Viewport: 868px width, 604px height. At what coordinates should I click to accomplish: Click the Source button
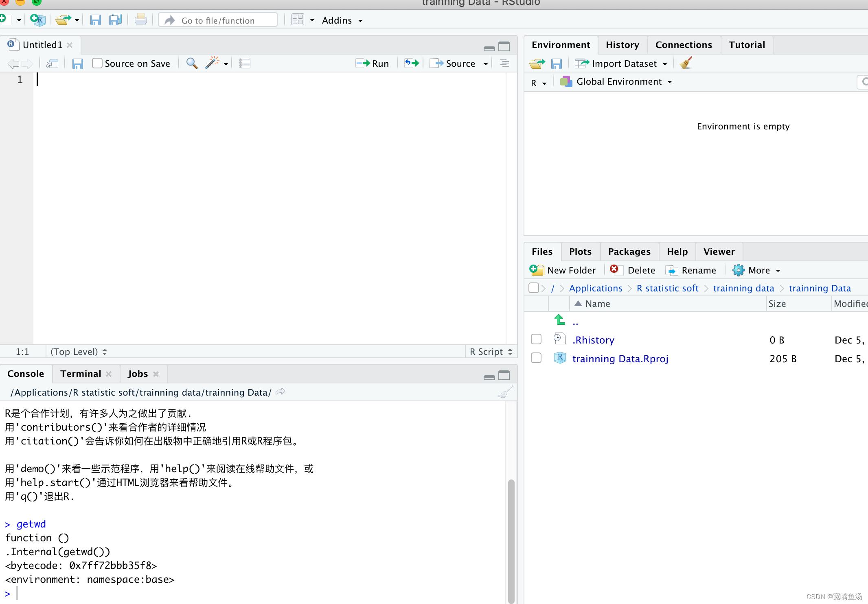[453, 63]
